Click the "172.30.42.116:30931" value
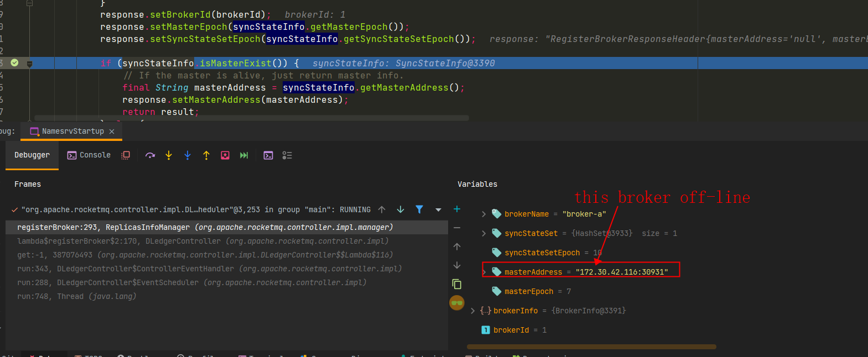 point(622,272)
